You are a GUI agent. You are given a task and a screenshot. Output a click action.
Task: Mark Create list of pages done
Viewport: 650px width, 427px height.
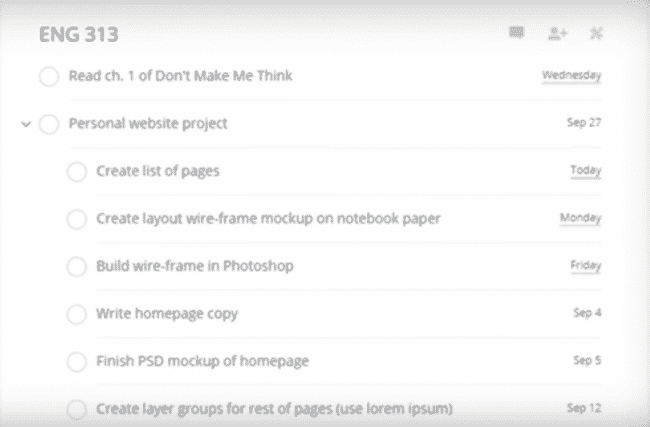(77, 172)
